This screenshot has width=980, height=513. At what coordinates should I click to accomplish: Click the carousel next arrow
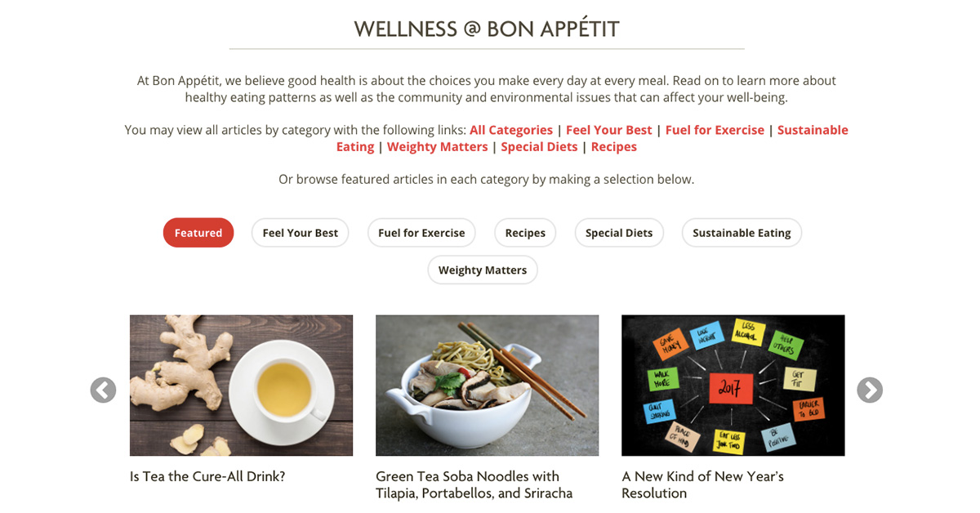(x=870, y=390)
